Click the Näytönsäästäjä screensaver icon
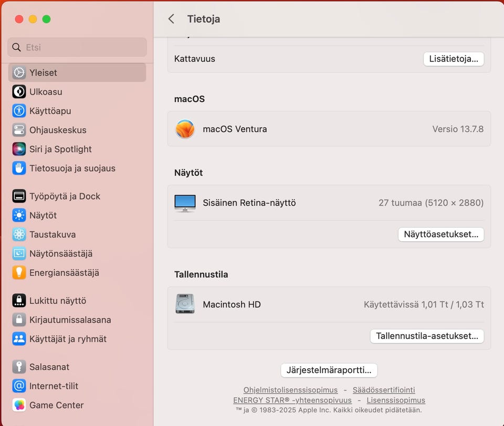This screenshot has width=504, height=426. pos(19,253)
